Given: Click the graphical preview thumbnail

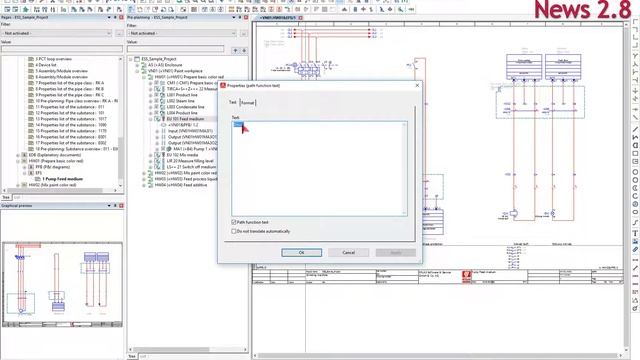Looking at the screenshot, I should (62, 284).
